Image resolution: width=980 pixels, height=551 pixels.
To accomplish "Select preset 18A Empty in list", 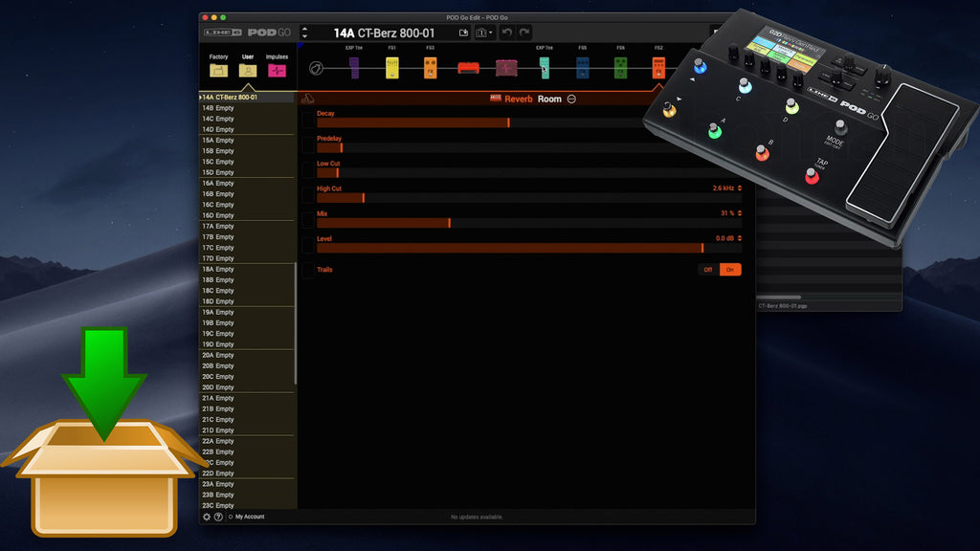I will pos(218,269).
